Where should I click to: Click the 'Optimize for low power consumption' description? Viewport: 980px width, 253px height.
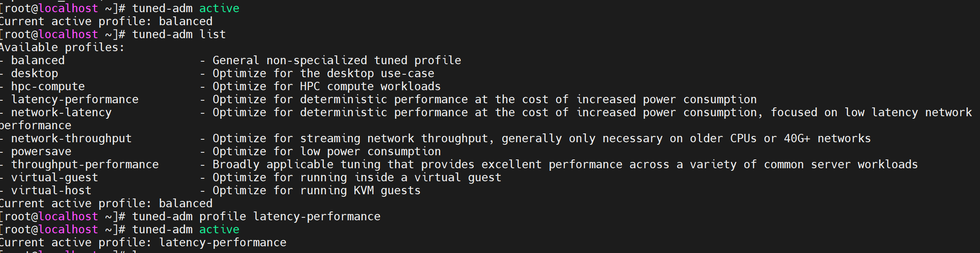(x=327, y=151)
